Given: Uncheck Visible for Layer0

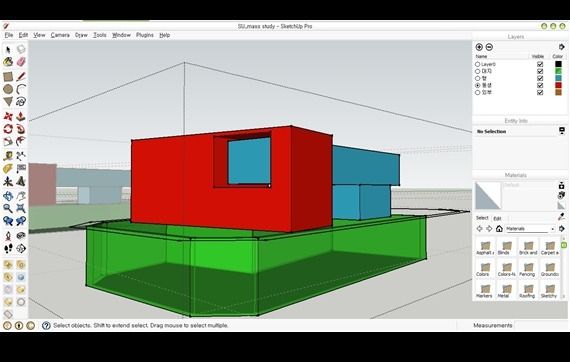Looking at the screenshot, I should [540, 64].
